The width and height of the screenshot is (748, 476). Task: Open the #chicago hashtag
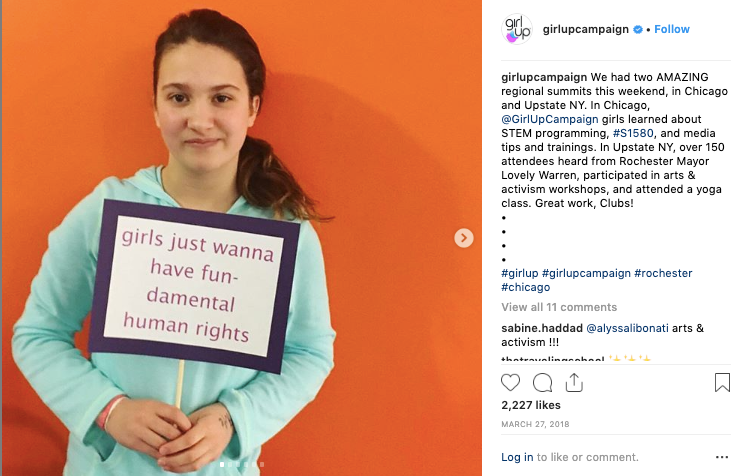526,287
